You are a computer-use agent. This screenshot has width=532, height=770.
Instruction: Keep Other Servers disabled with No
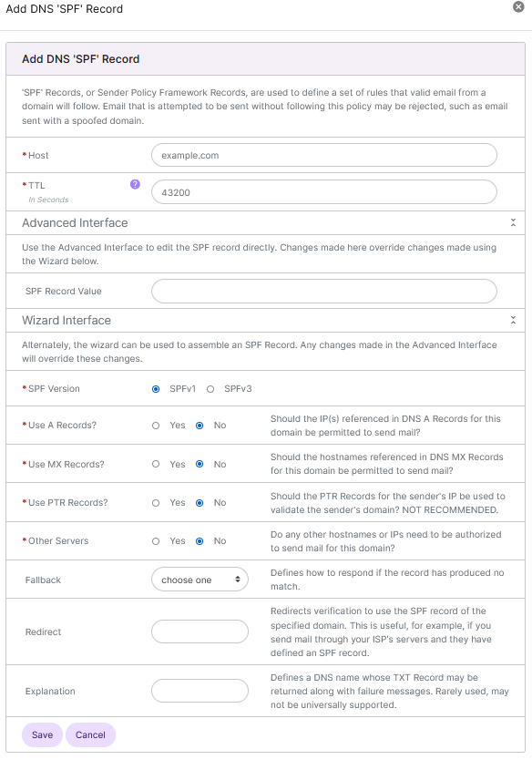(199, 540)
